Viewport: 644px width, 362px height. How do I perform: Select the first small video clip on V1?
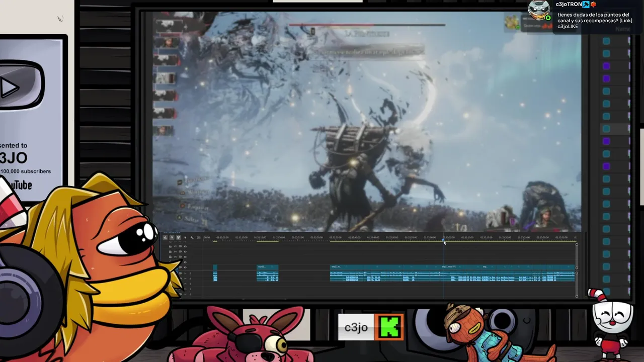tap(215, 267)
